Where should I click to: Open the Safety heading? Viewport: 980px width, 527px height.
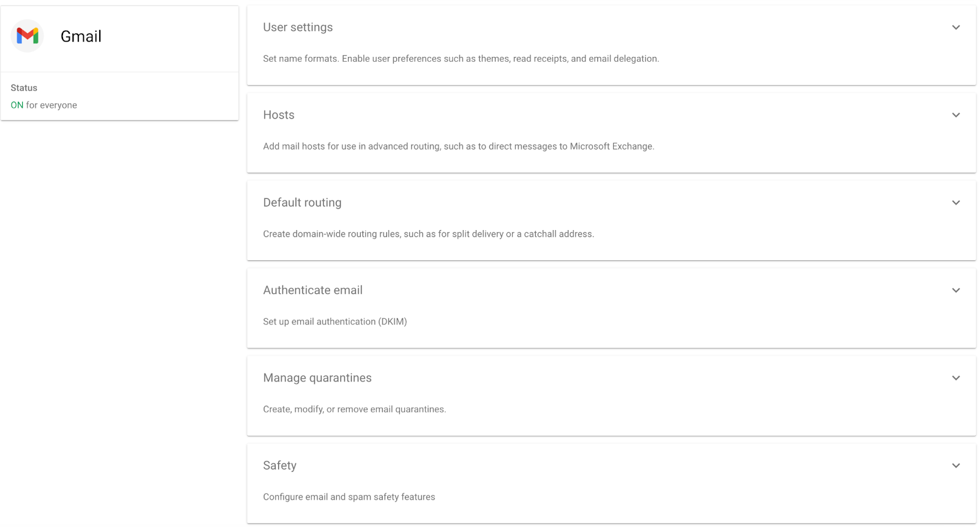279,465
